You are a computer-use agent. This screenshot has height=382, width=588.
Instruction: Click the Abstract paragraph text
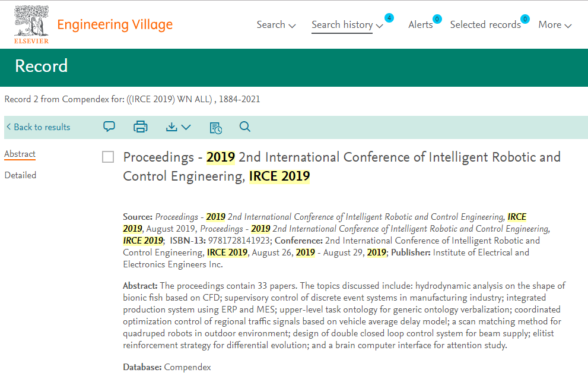coord(344,315)
